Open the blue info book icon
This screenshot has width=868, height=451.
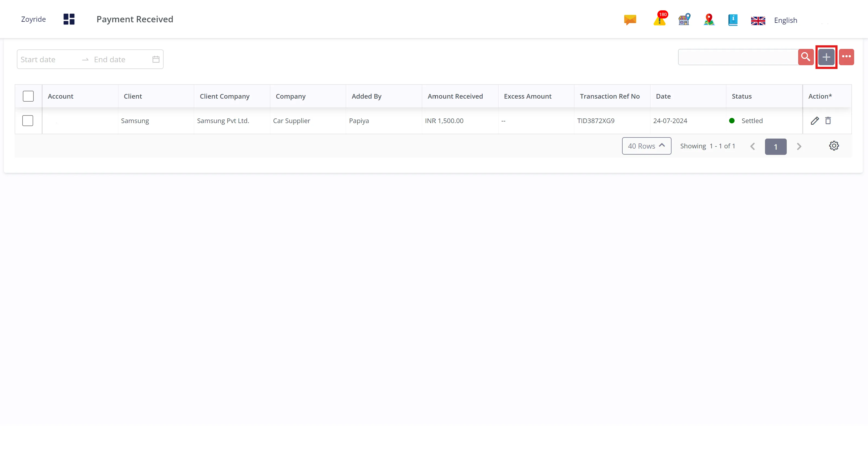(733, 20)
